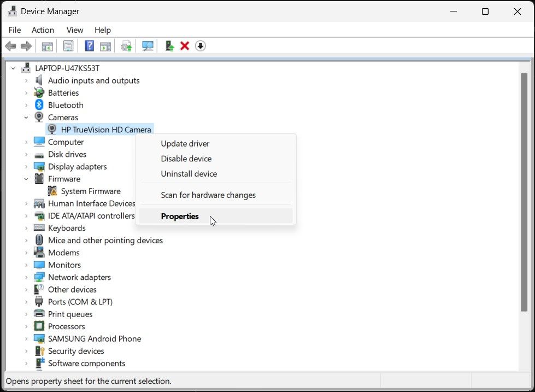Viewport: 535px width, 392px height.
Task: Click the Properties sheet toolbar icon
Action: point(68,46)
